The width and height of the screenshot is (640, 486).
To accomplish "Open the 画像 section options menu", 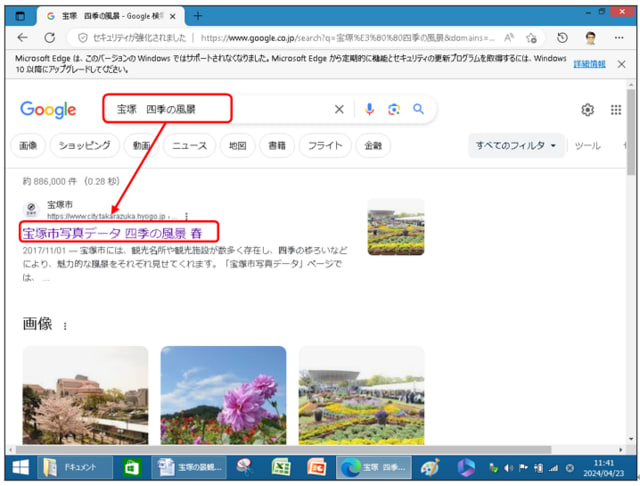I will tap(66, 326).
